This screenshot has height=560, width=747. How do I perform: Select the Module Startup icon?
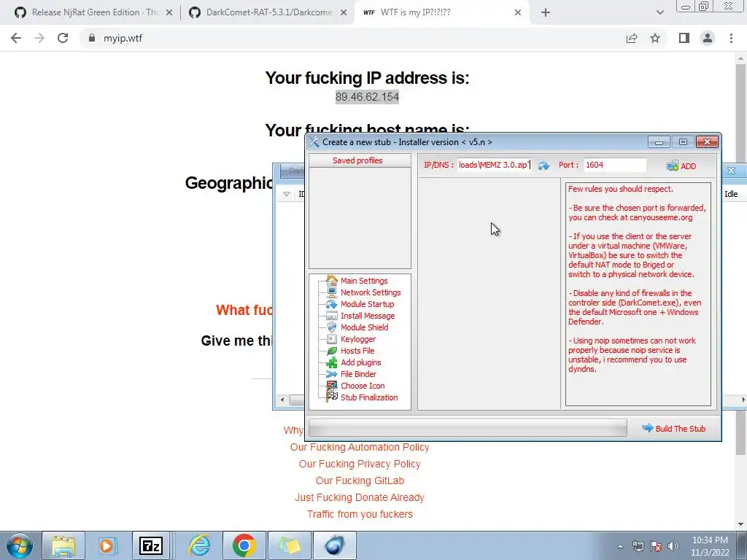[x=332, y=304]
